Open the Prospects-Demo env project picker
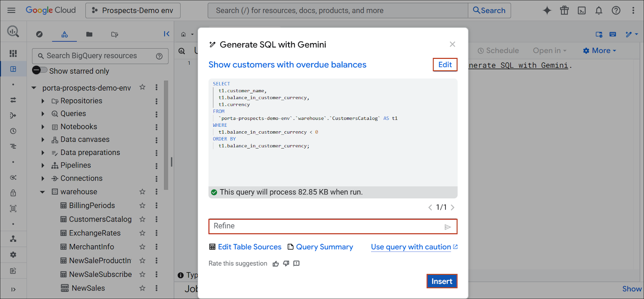Image resolution: width=644 pixels, height=299 pixels. pyautogui.click(x=133, y=10)
